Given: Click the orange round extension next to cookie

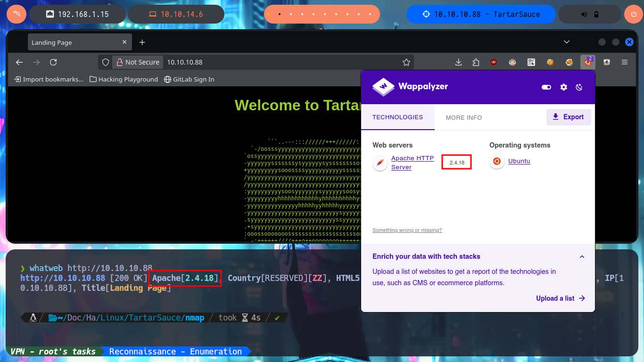Looking at the screenshot, I should [570, 62].
